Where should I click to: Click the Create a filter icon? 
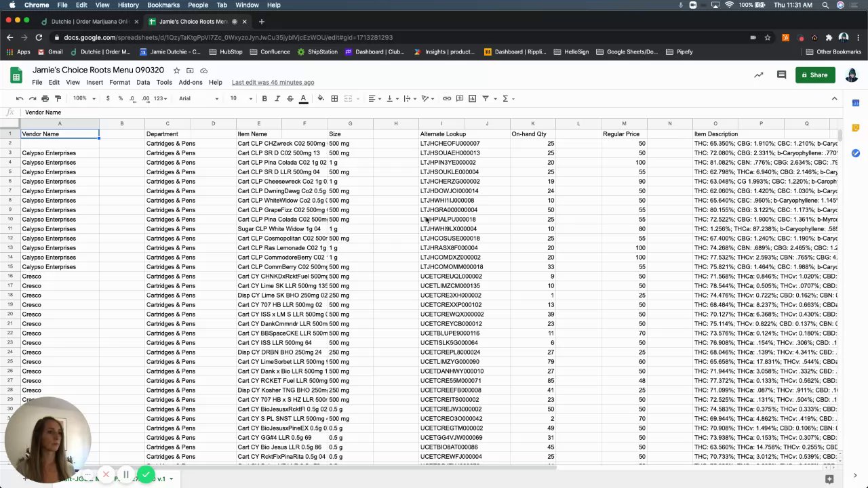[x=486, y=98]
